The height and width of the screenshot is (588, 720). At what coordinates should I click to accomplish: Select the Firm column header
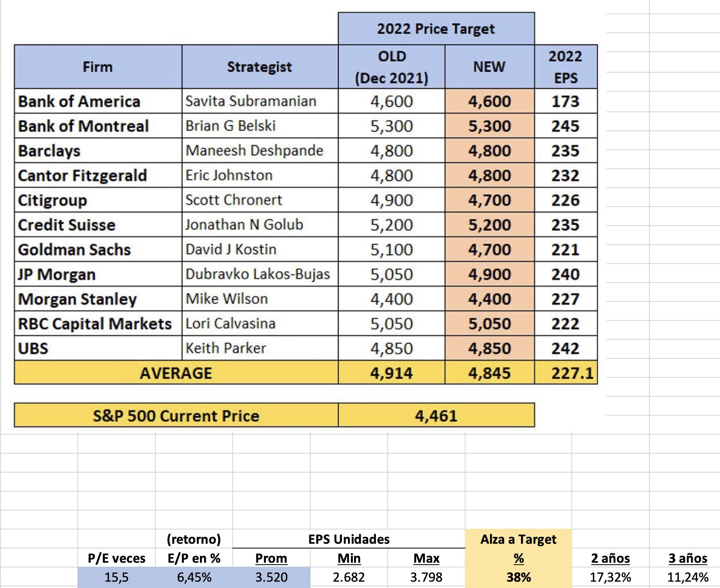point(98,66)
